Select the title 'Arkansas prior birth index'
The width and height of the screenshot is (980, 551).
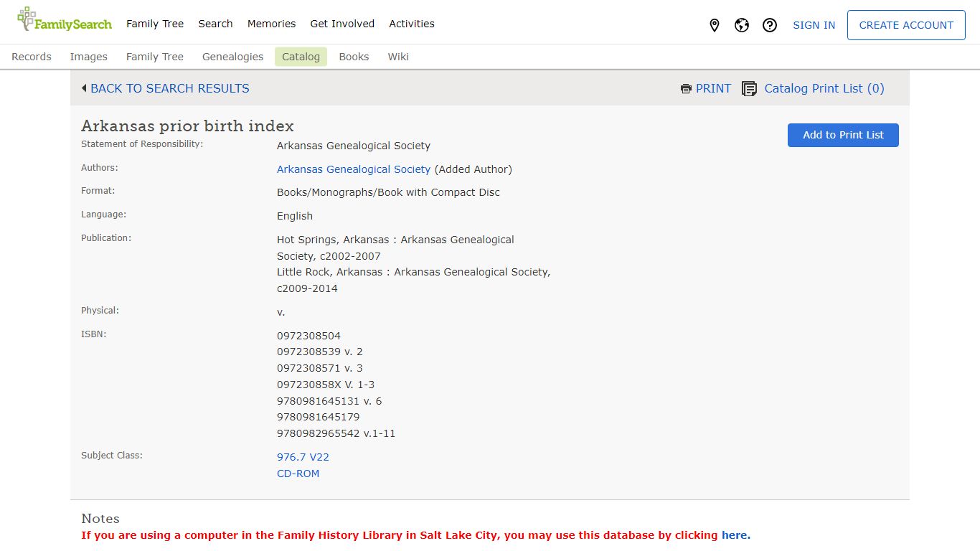coord(187,126)
